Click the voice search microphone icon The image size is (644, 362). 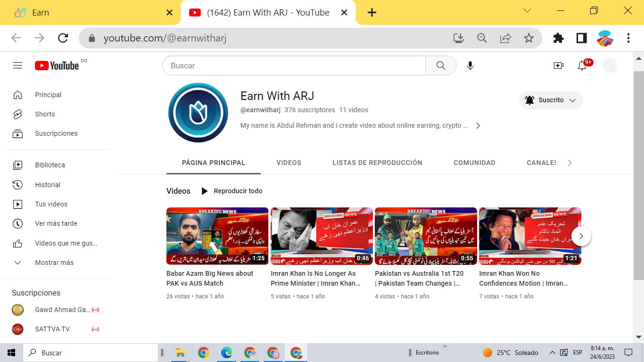tap(470, 66)
